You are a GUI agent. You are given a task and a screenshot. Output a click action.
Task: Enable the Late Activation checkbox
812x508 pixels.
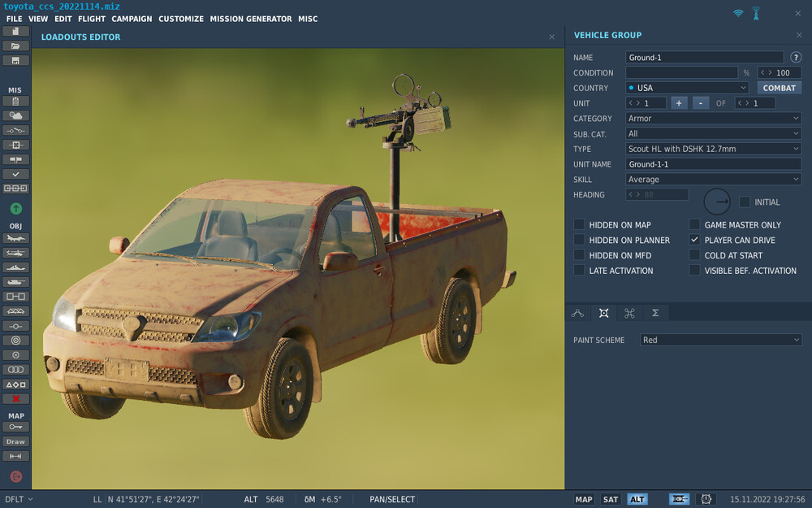579,271
